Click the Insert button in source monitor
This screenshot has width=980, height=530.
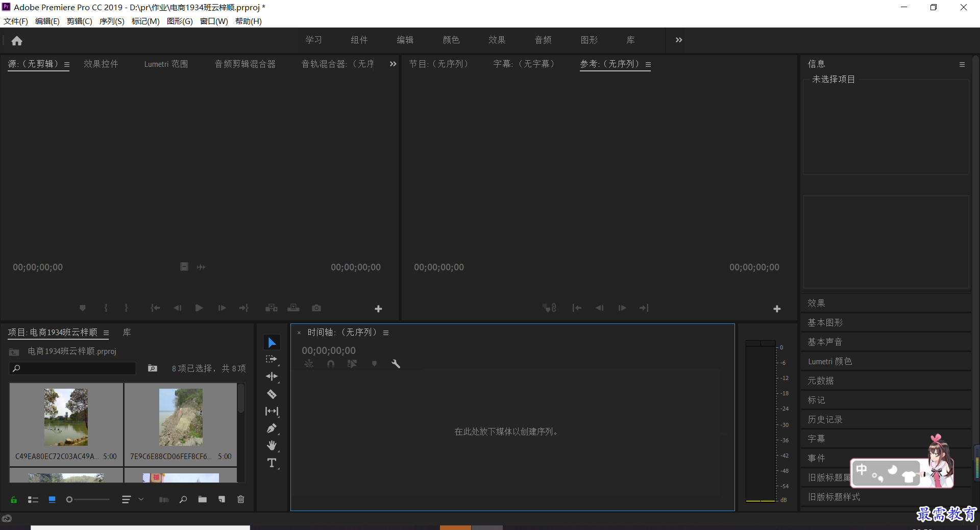pos(272,308)
